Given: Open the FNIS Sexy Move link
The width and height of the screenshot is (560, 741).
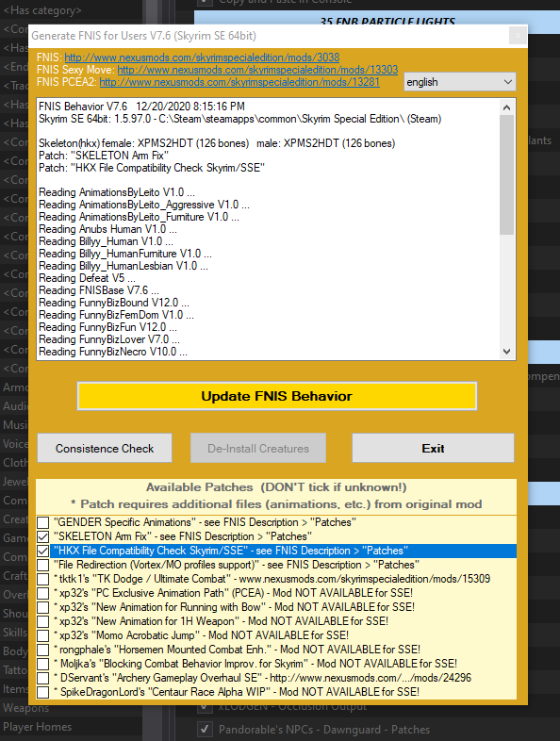Looking at the screenshot, I should click(257, 70).
